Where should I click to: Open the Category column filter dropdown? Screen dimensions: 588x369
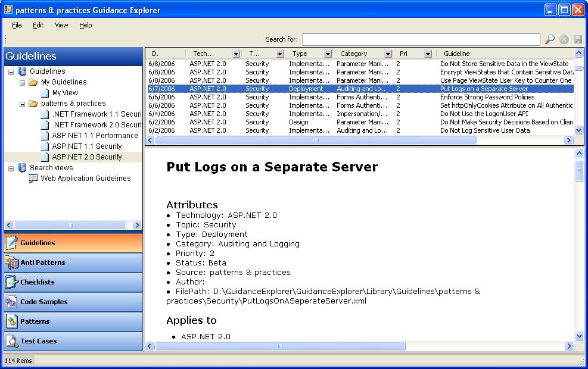click(388, 54)
